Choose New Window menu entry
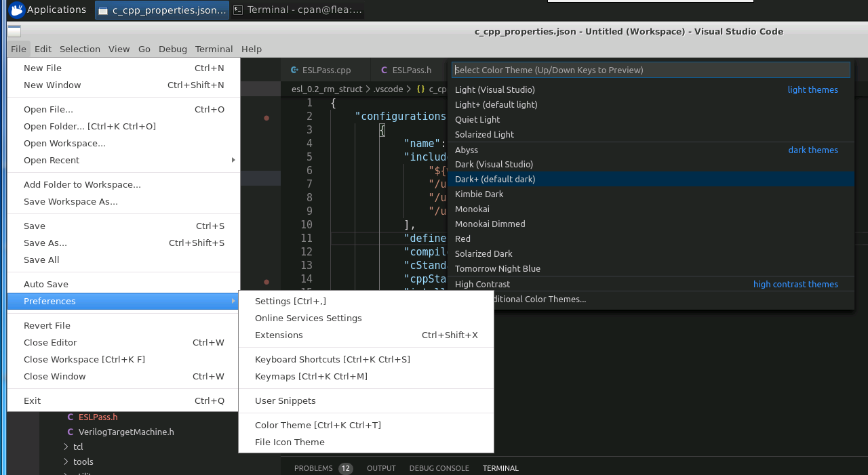 pyautogui.click(x=124, y=85)
